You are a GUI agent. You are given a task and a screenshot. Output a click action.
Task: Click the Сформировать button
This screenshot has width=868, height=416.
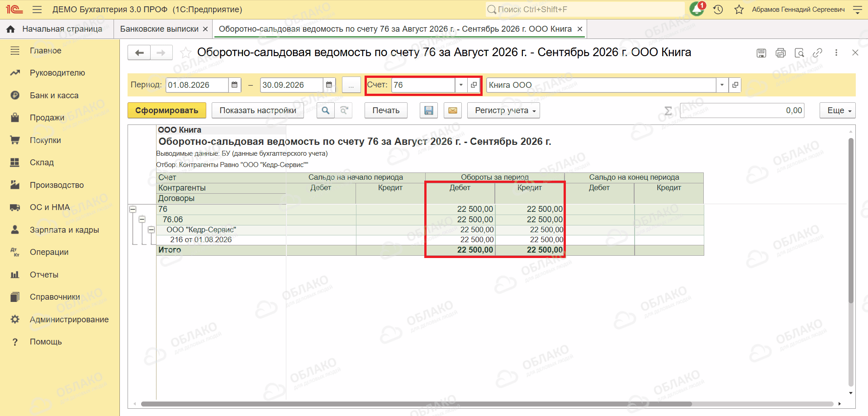pos(166,110)
